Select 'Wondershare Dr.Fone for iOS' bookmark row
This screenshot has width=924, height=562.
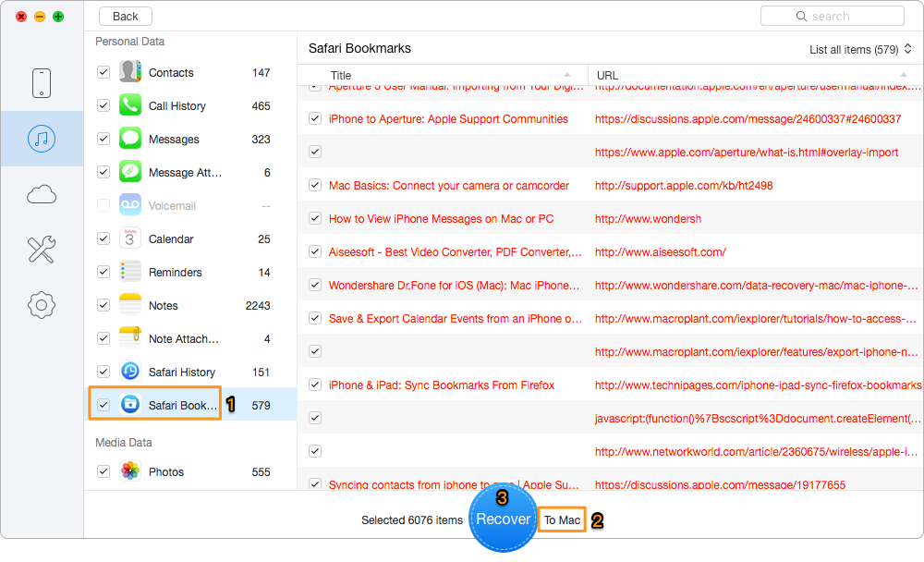(x=611, y=286)
